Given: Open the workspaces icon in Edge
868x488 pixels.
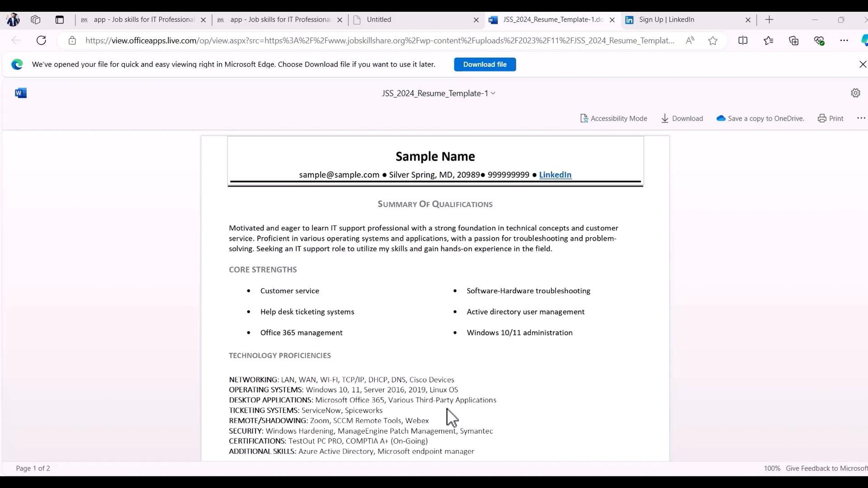Looking at the screenshot, I should coord(36,19).
